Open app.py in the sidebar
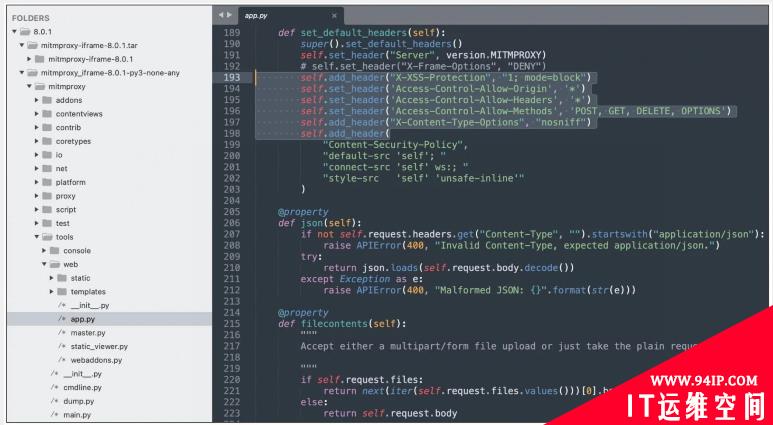The width and height of the screenshot is (773, 425). click(109, 319)
